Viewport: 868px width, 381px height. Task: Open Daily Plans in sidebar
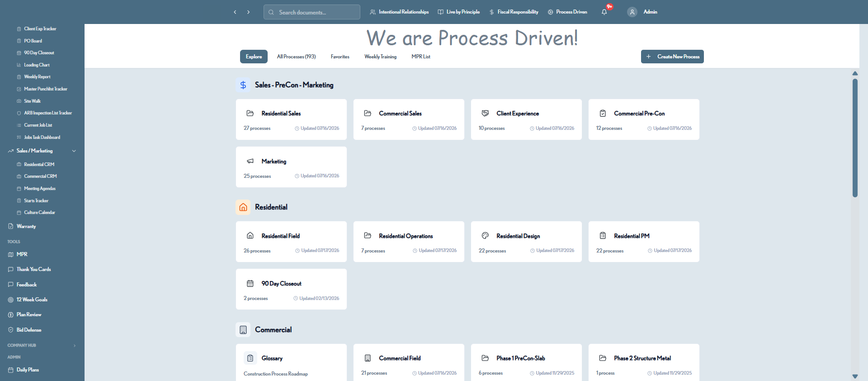tap(28, 370)
